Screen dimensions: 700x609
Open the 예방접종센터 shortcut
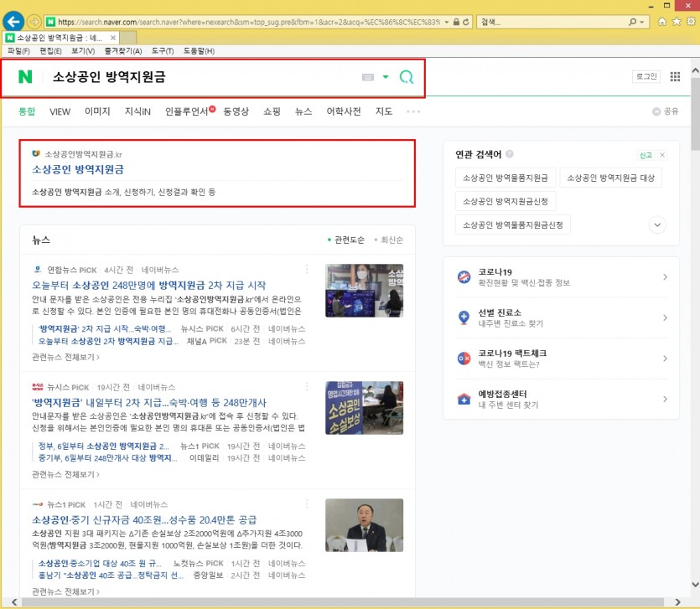[561, 399]
